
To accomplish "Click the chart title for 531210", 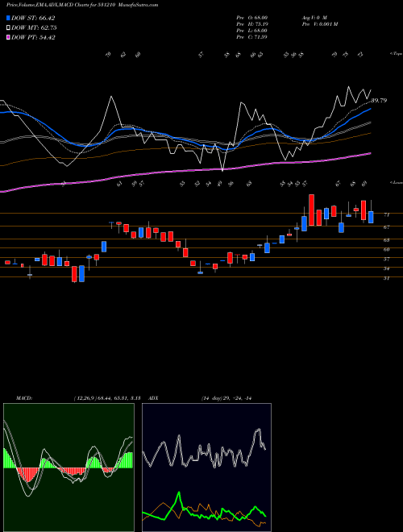I will pos(82,5).
